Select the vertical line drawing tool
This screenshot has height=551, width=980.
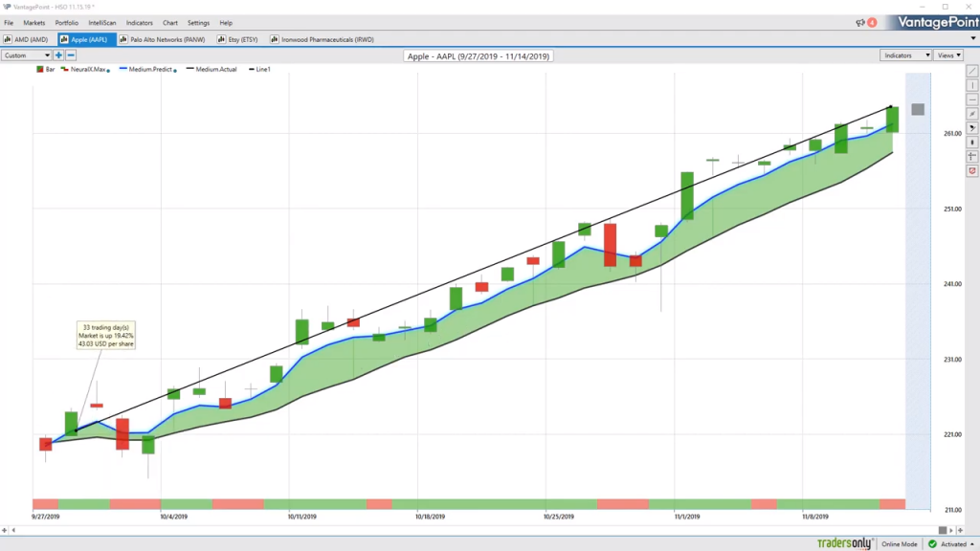(972, 85)
